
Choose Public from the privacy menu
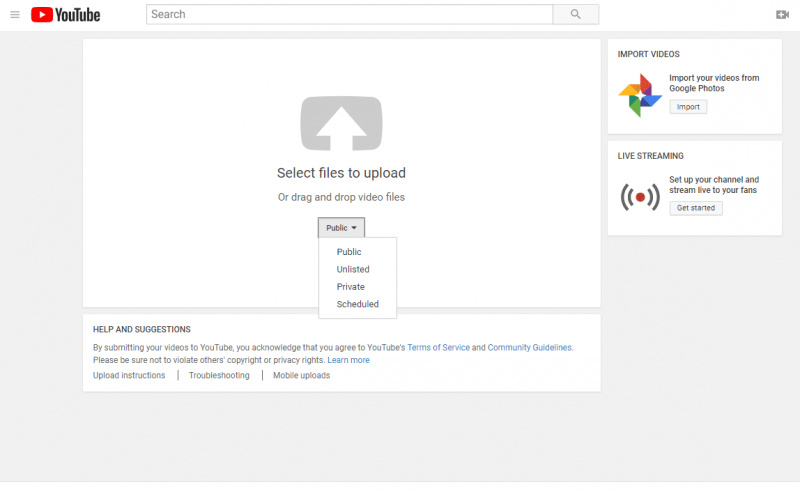(x=349, y=252)
